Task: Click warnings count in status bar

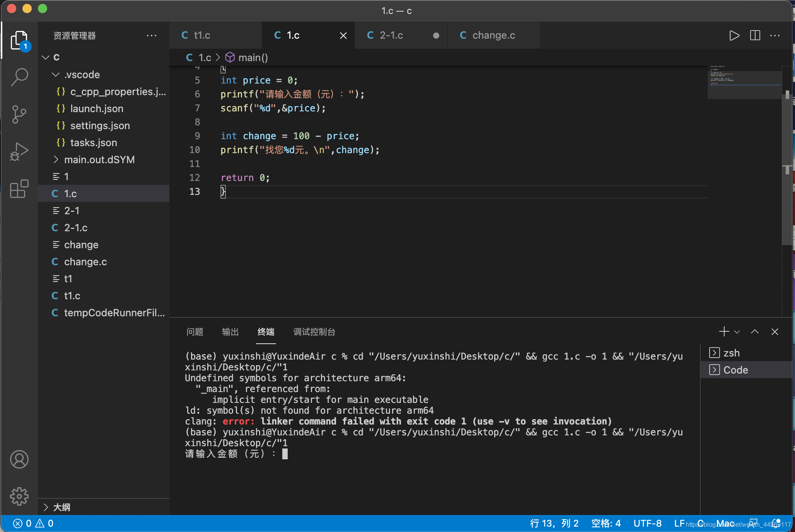Action: pyautogui.click(x=44, y=523)
